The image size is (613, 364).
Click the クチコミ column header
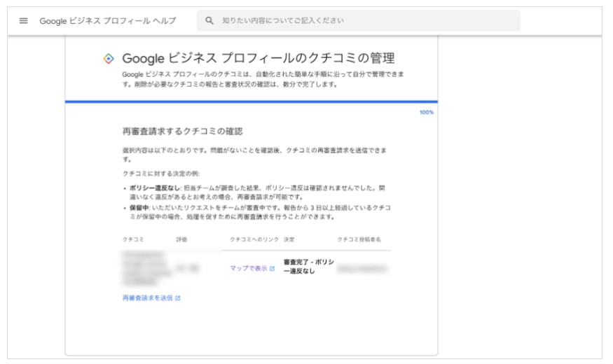pyautogui.click(x=133, y=239)
